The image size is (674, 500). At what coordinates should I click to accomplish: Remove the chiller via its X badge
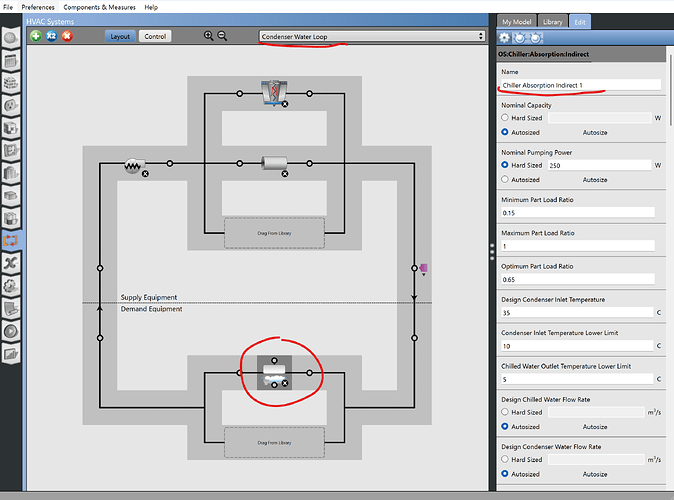[285, 383]
